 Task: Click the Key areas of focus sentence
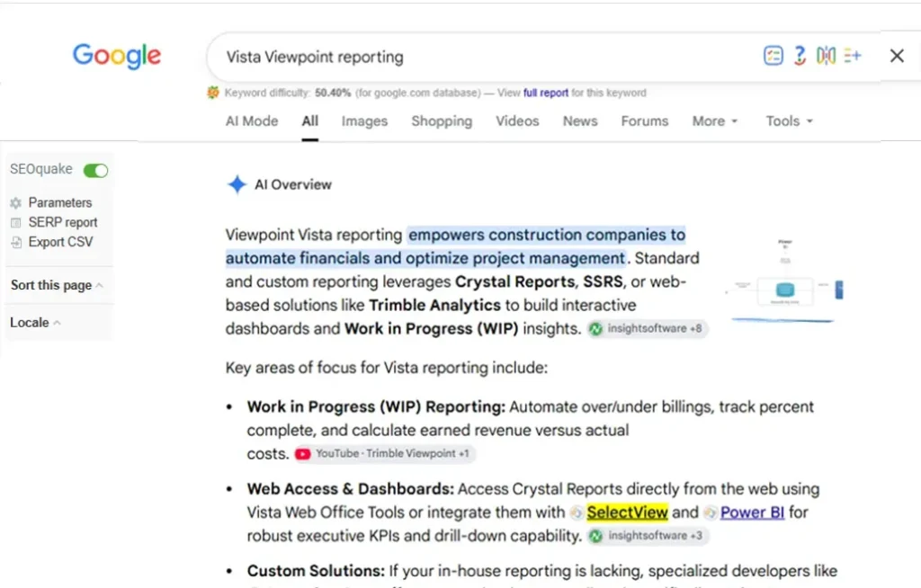386,368
